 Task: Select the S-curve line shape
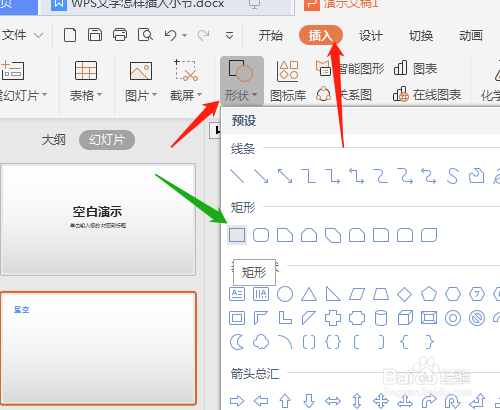(x=453, y=176)
